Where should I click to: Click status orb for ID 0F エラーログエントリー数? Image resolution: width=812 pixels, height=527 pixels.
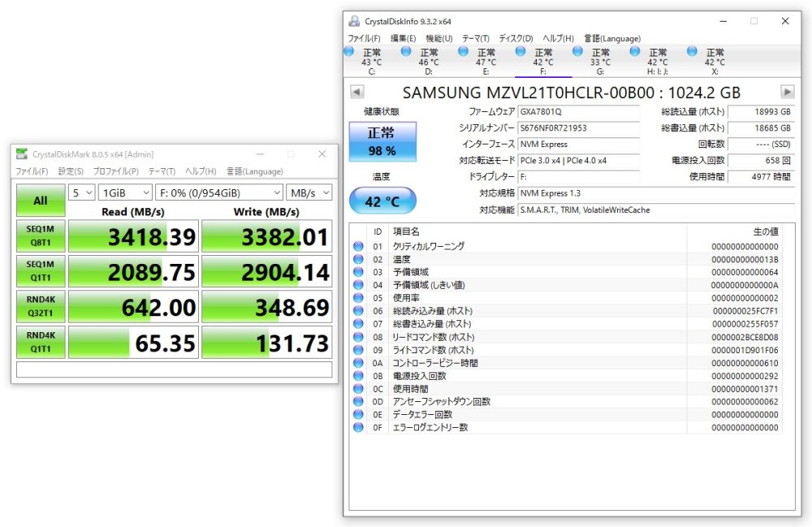(x=358, y=427)
